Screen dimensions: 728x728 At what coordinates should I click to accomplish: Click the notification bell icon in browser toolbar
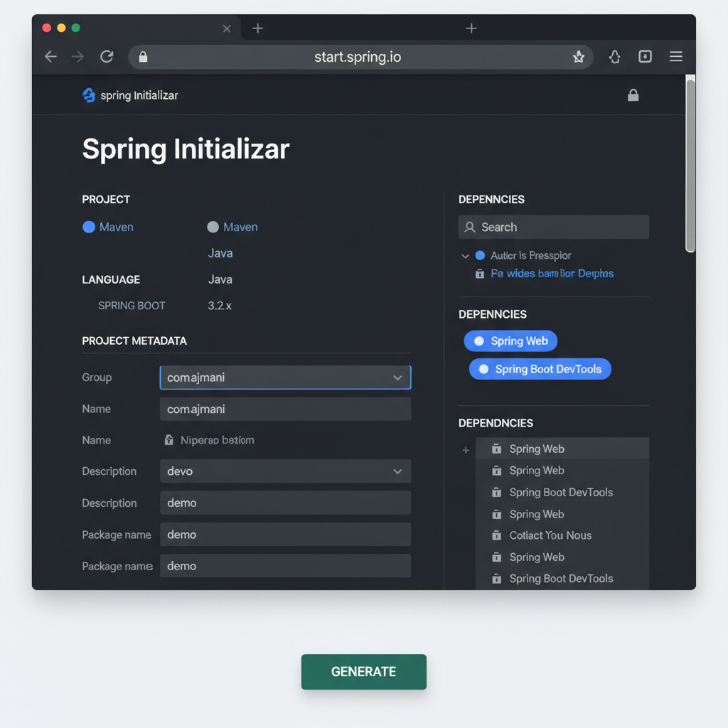[x=615, y=57]
